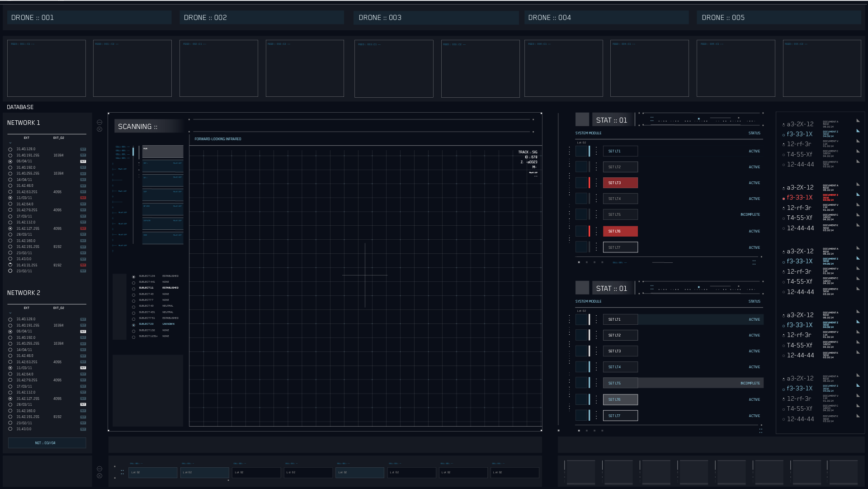Click gray square icon beside upper STAT :: 01 title
Viewport: 868px width, 489px height.
(x=582, y=119)
